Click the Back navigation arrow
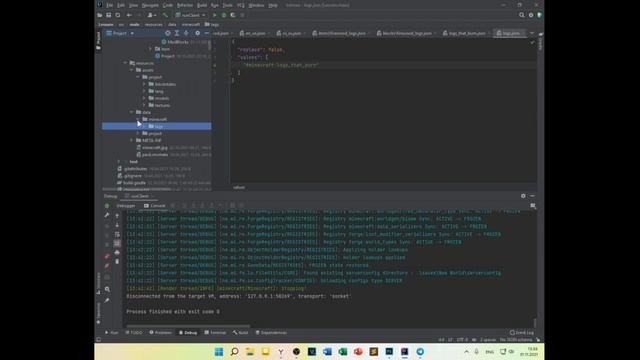The width and height of the screenshot is (640, 360). point(129,15)
